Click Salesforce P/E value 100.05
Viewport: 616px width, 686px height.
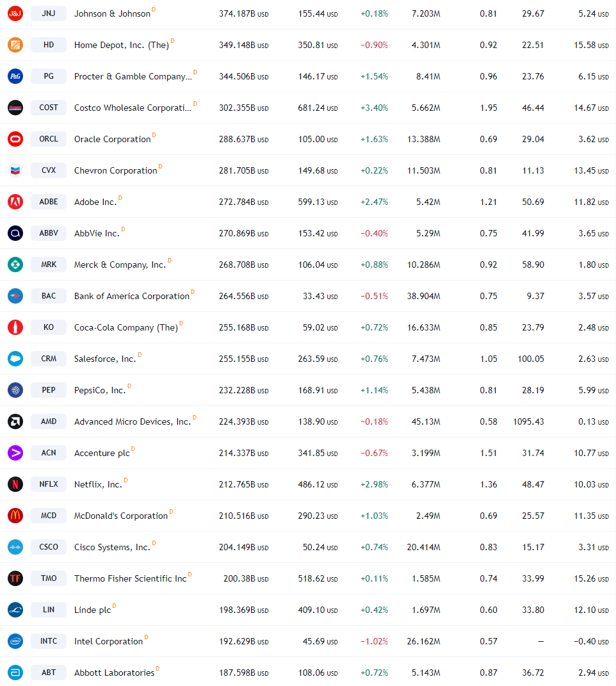tap(531, 359)
